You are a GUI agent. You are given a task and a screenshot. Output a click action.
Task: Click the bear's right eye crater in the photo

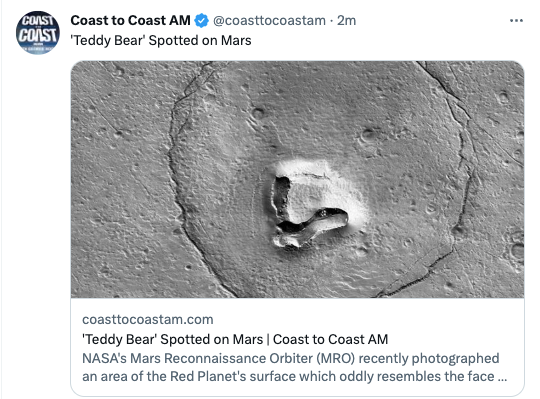point(368,134)
